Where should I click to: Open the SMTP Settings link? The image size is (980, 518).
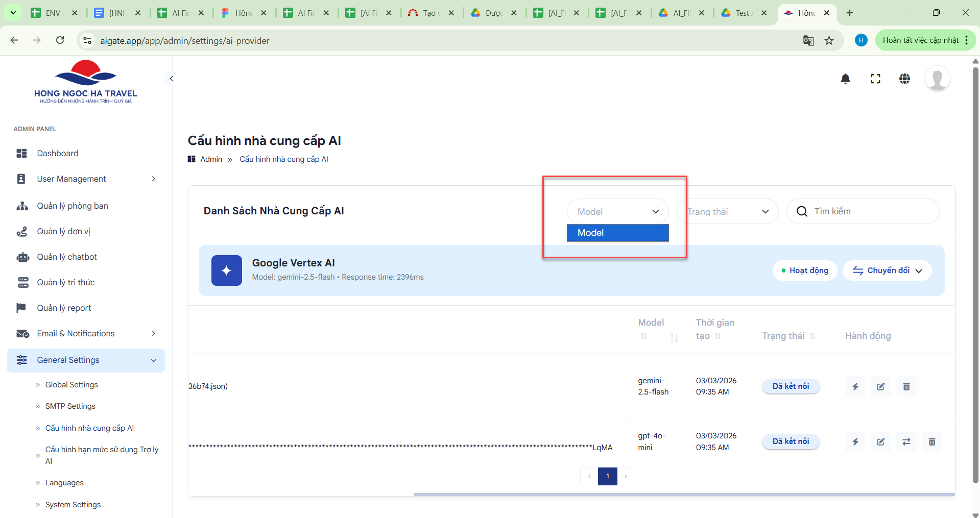click(70, 406)
